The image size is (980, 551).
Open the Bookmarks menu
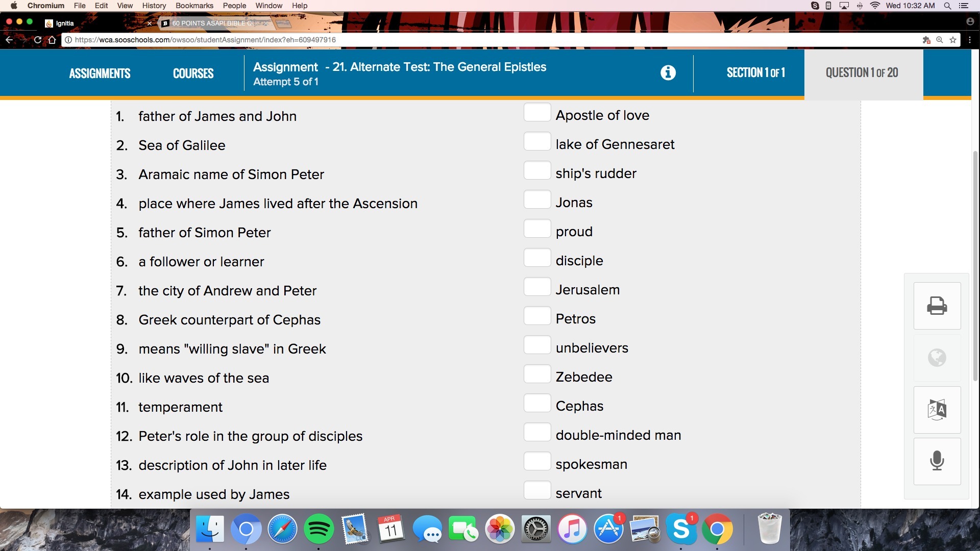(x=194, y=6)
